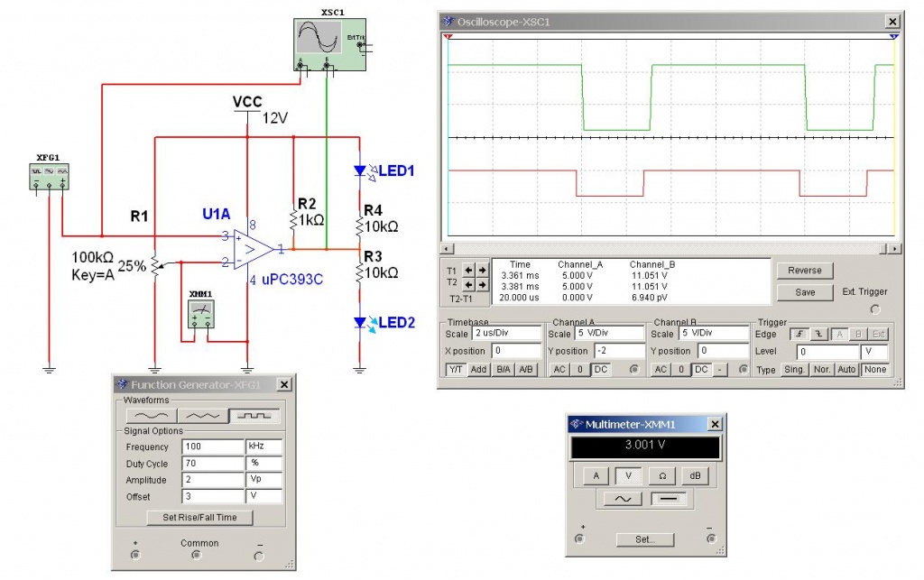Switch timebase display to B/A mode
This screenshot has height=580, width=924.
click(x=503, y=370)
